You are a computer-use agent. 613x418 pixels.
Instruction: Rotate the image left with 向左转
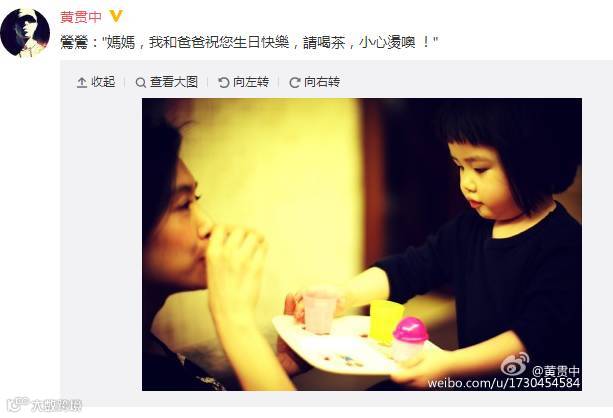pos(251,82)
